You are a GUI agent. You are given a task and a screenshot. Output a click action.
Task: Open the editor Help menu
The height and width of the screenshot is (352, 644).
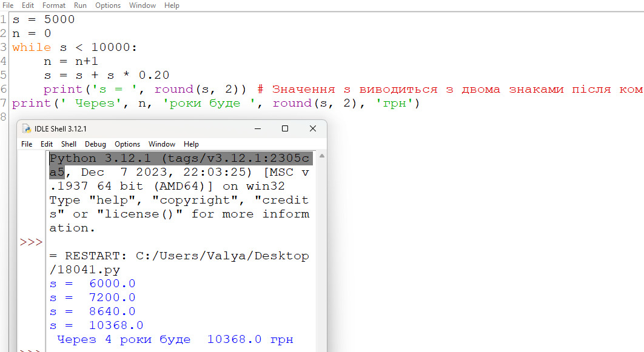point(172,5)
